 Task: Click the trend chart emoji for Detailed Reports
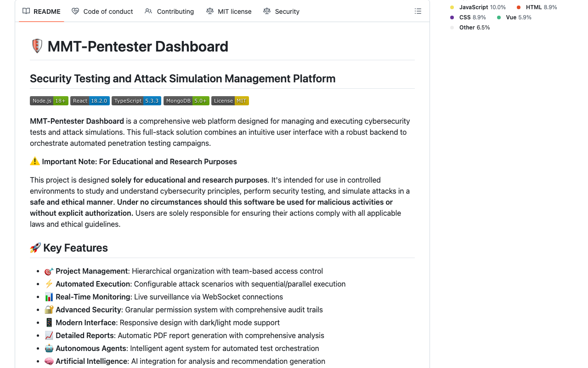[x=49, y=336]
